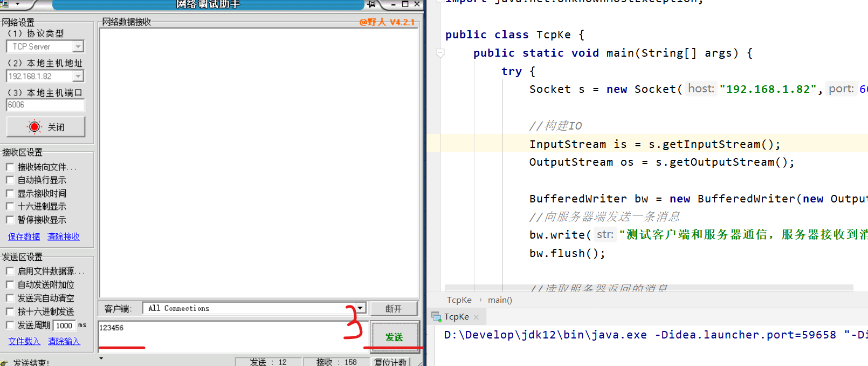Toggle the fold marker beside main method
The image size is (868, 366).
pyautogui.click(x=440, y=53)
